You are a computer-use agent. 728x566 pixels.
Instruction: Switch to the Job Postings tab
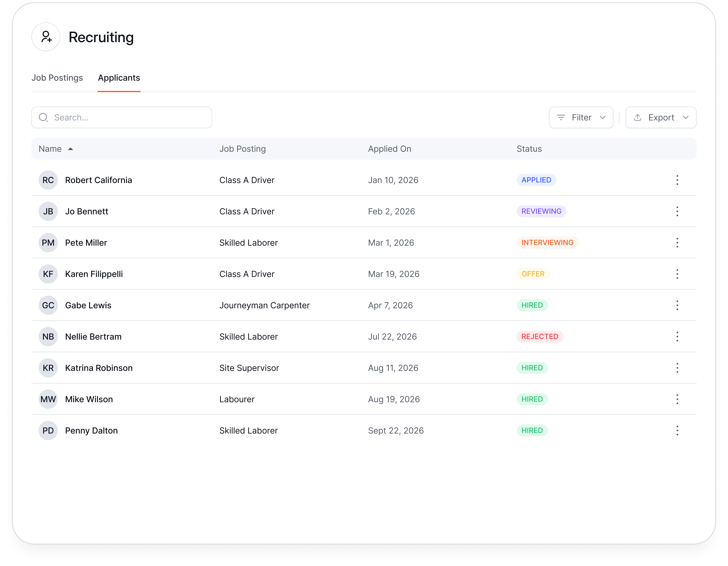tap(57, 78)
